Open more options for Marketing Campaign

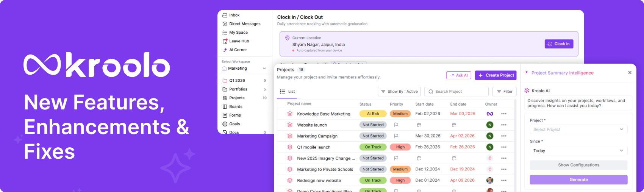click(504, 136)
